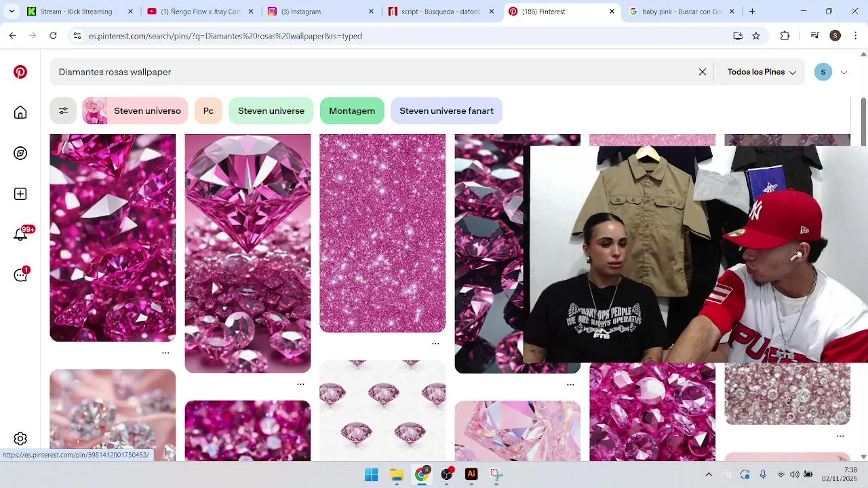868x488 pixels.
Task: Open Pinterest settings gear icon
Action: 20,439
